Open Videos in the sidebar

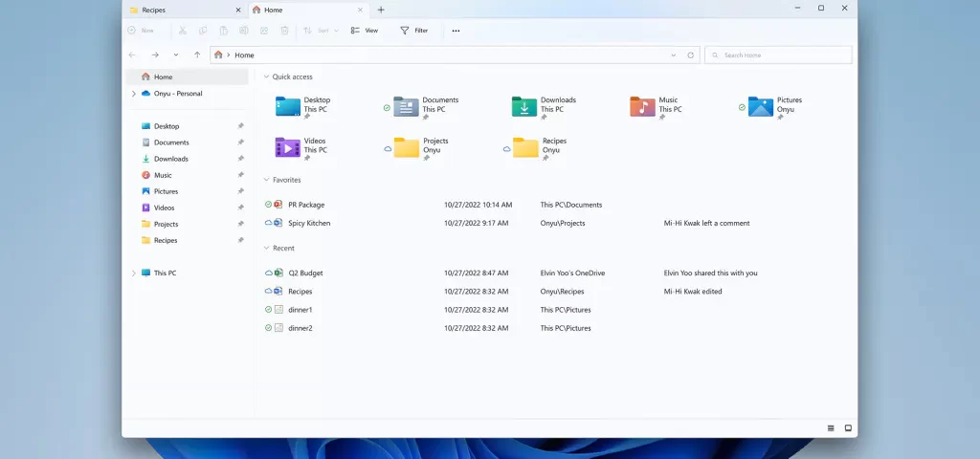pos(164,208)
